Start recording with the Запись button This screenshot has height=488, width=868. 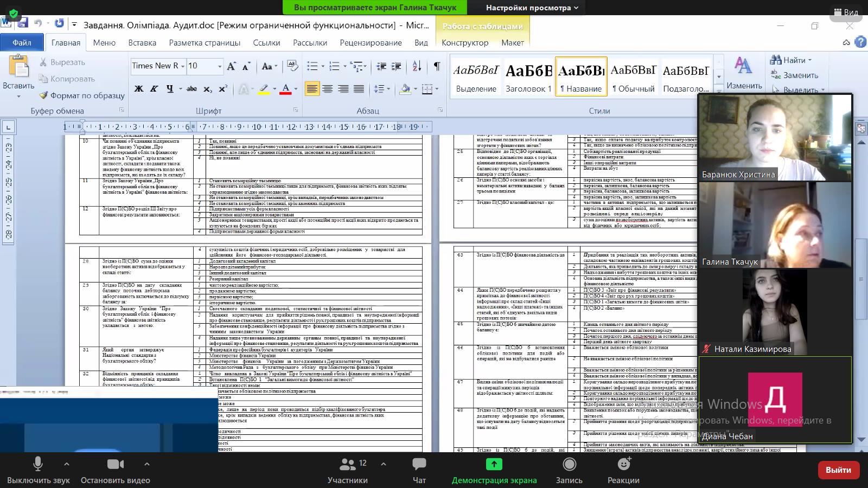coord(569,470)
